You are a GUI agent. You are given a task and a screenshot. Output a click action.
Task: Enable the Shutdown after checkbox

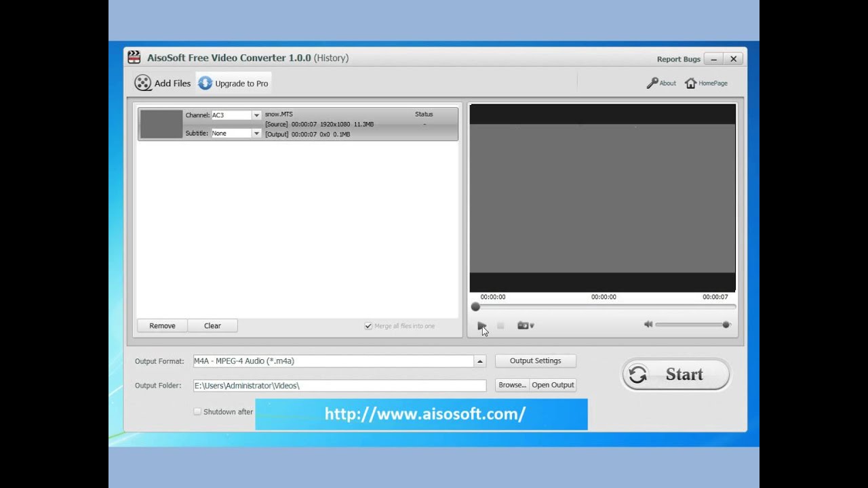click(x=197, y=411)
